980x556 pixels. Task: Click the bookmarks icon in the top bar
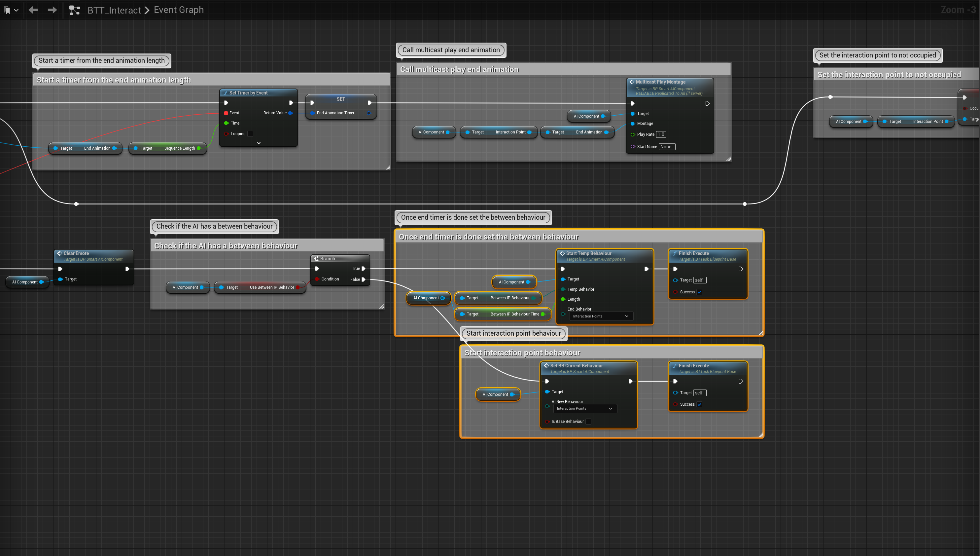point(7,10)
